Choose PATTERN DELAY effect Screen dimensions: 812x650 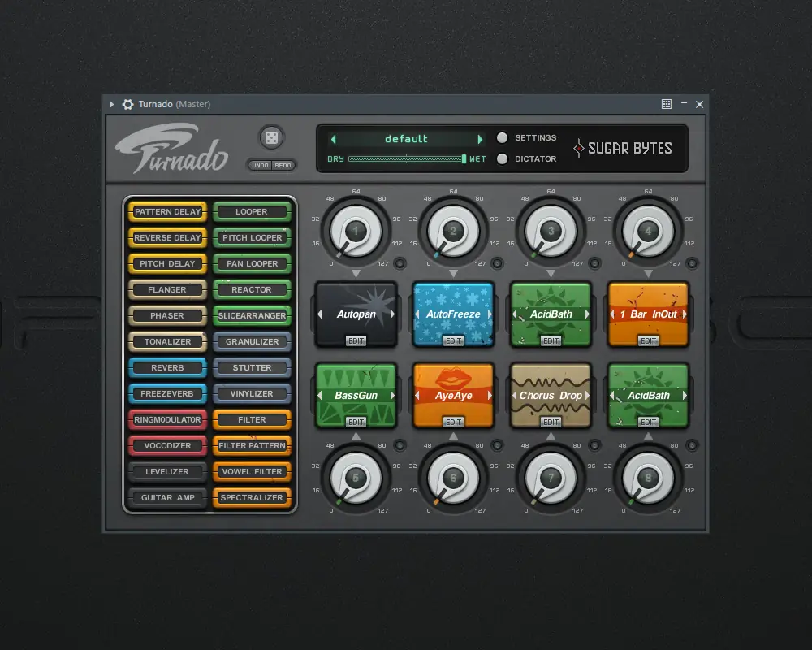click(167, 211)
